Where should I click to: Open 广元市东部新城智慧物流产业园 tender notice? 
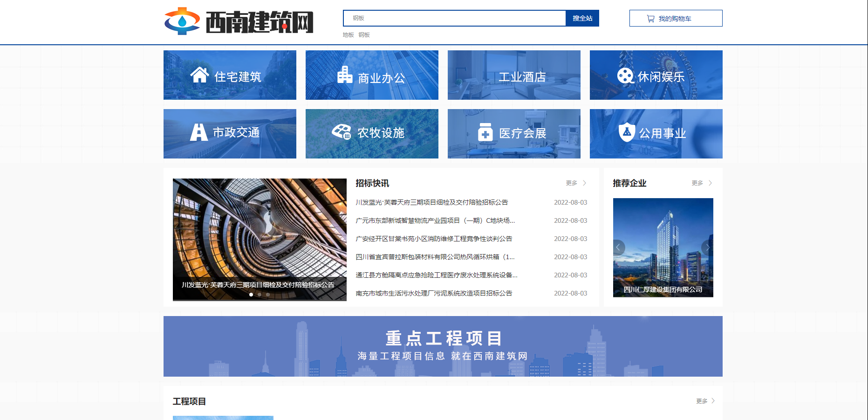[435, 220]
